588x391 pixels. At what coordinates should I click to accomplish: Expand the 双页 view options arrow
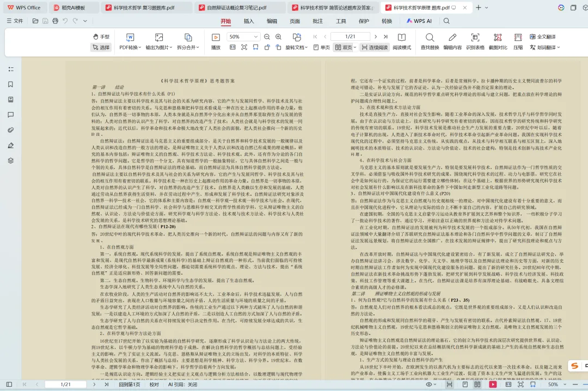[355, 47]
